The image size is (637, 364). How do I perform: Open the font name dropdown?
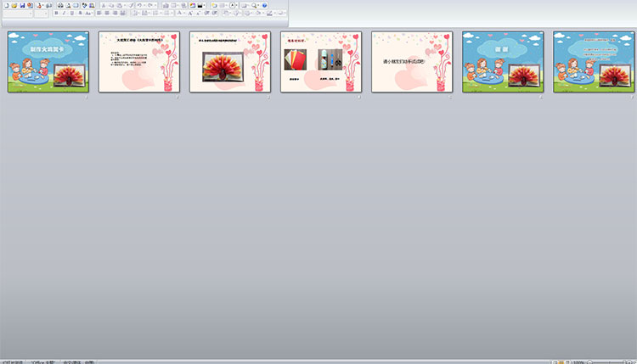tap(31, 14)
